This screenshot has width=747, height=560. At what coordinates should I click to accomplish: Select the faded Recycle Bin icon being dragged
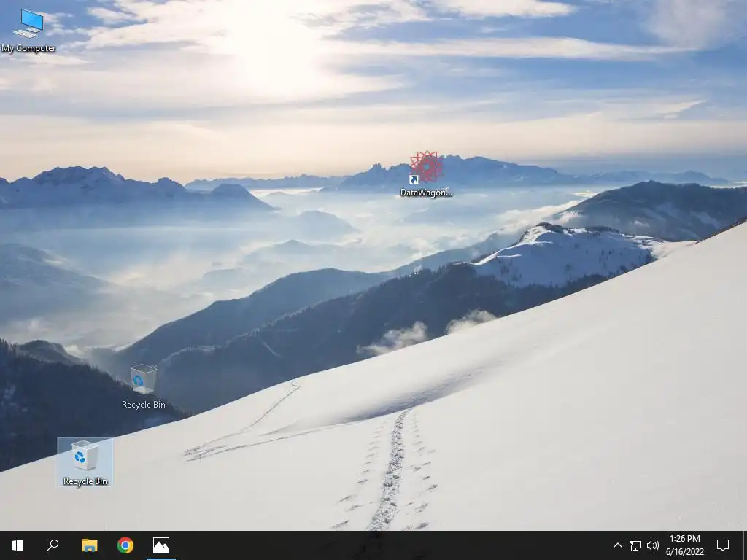144,386
